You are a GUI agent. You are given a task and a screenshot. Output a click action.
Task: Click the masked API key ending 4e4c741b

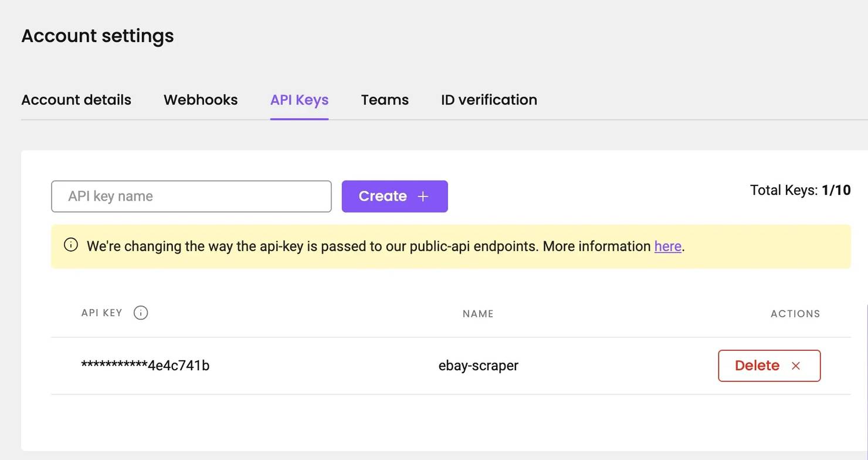pyautogui.click(x=145, y=366)
